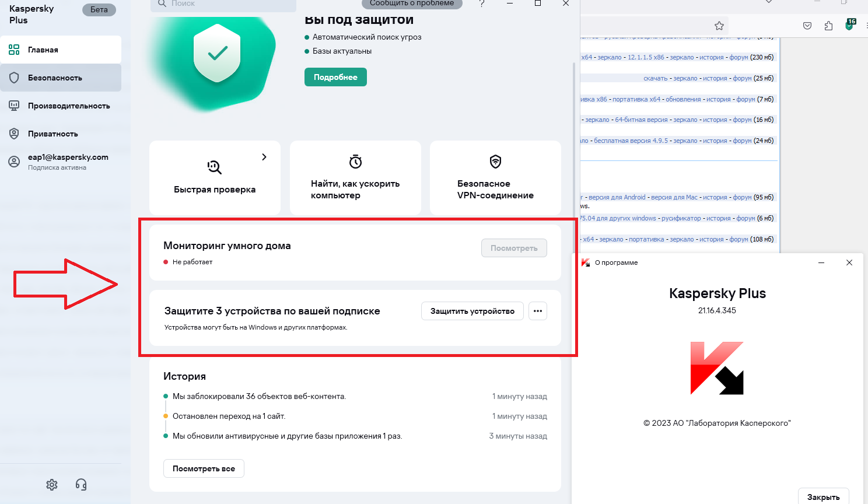This screenshot has width=868, height=504.
Task: Click the Подробнее button
Action: pyautogui.click(x=335, y=77)
